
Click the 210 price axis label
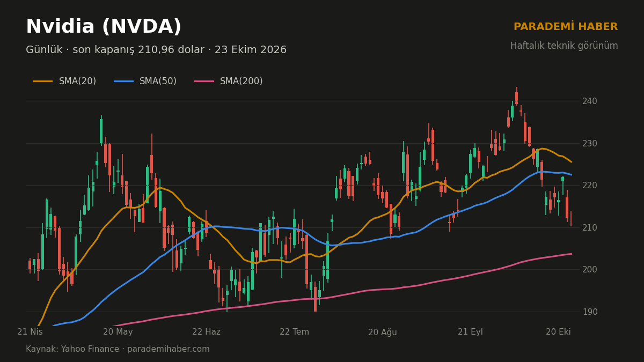[x=589, y=227]
